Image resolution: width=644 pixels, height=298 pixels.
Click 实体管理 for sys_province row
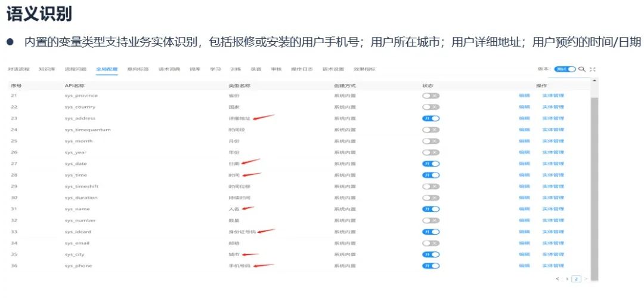pyautogui.click(x=553, y=96)
